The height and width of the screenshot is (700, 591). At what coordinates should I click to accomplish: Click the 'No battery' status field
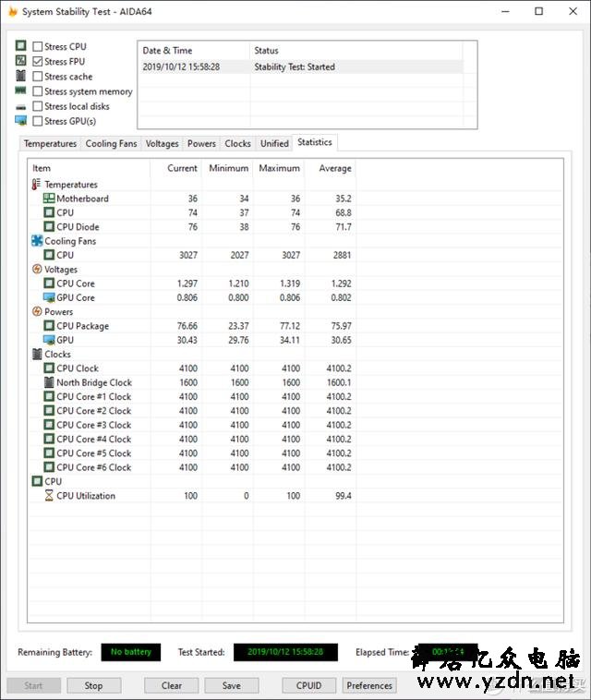click(x=131, y=652)
